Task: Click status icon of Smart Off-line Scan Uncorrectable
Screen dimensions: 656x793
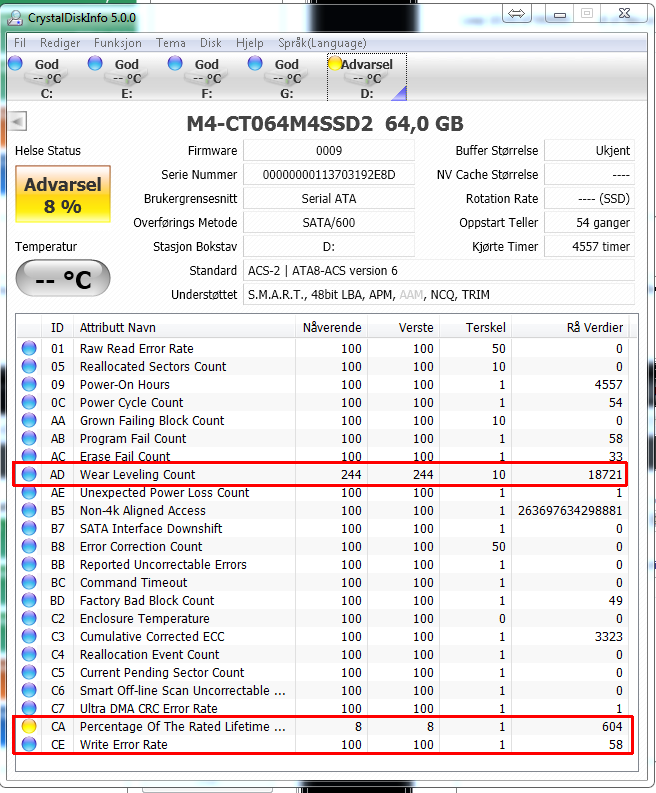Action: pyautogui.click(x=29, y=690)
